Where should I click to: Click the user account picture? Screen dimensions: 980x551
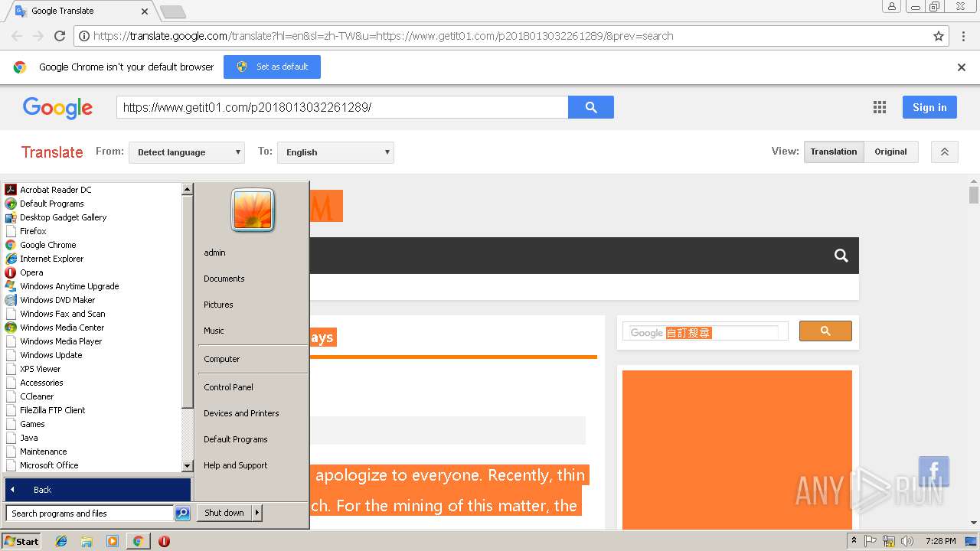[x=253, y=210]
